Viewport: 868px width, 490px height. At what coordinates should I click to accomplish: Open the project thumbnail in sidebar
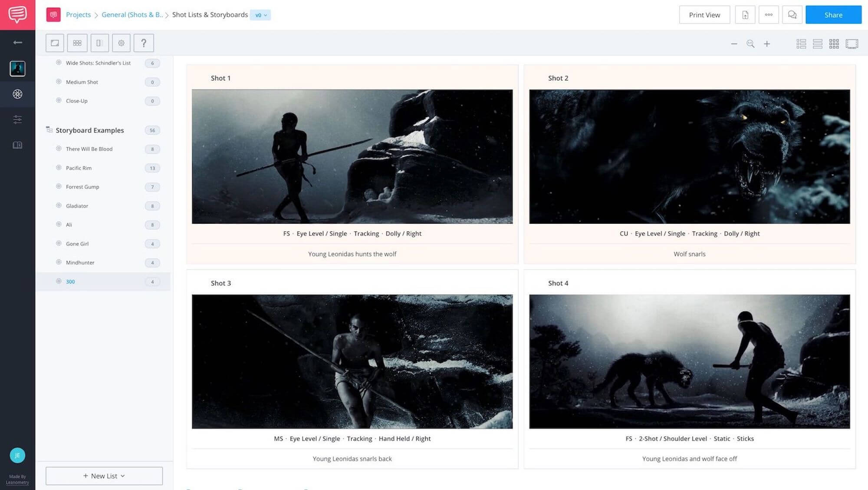coord(17,69)
